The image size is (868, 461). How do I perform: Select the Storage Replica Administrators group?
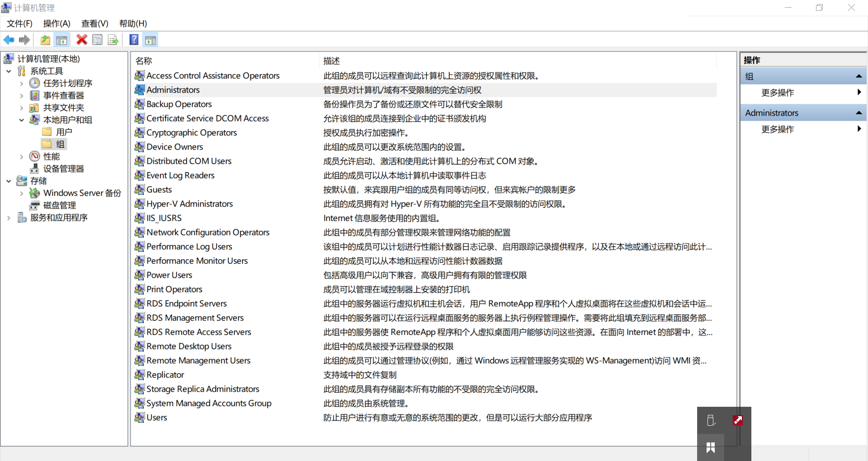point(203,389)
